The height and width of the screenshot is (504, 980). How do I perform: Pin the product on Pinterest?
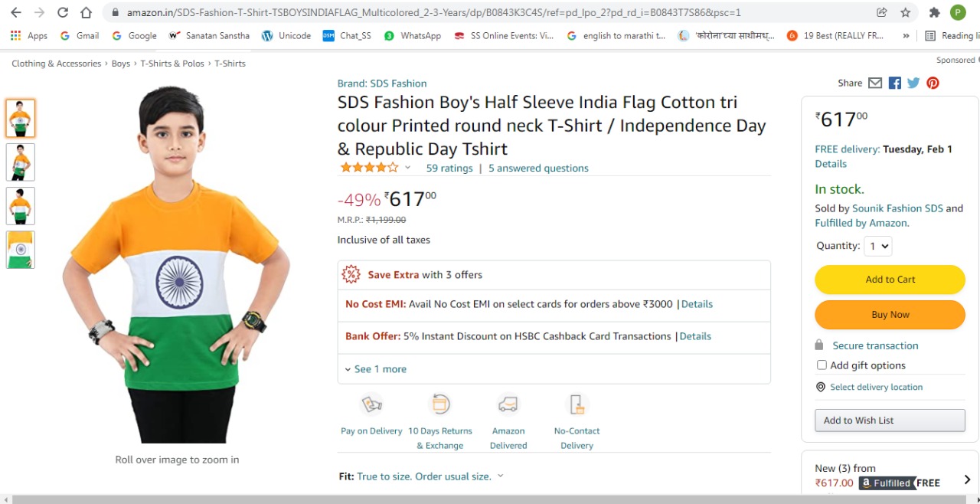(933, 83)
